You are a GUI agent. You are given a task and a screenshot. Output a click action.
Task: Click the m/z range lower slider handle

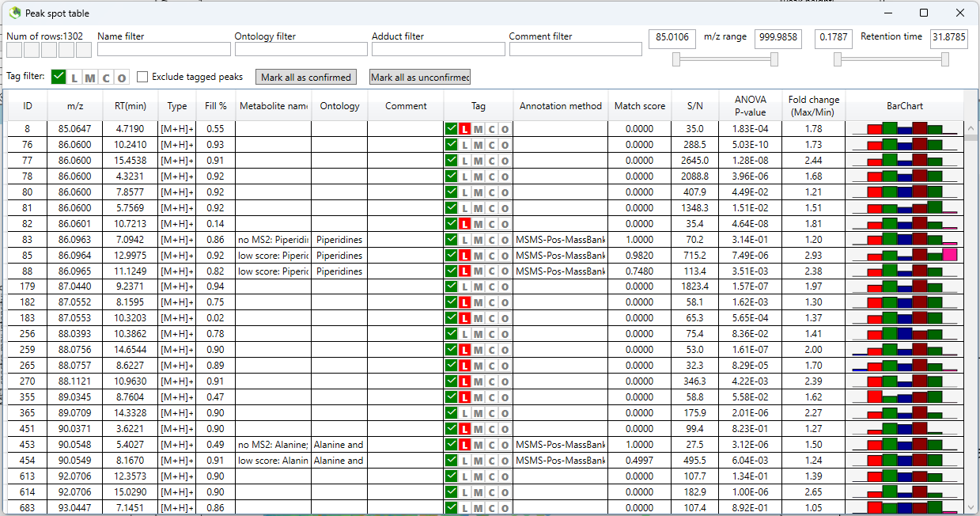676,59
